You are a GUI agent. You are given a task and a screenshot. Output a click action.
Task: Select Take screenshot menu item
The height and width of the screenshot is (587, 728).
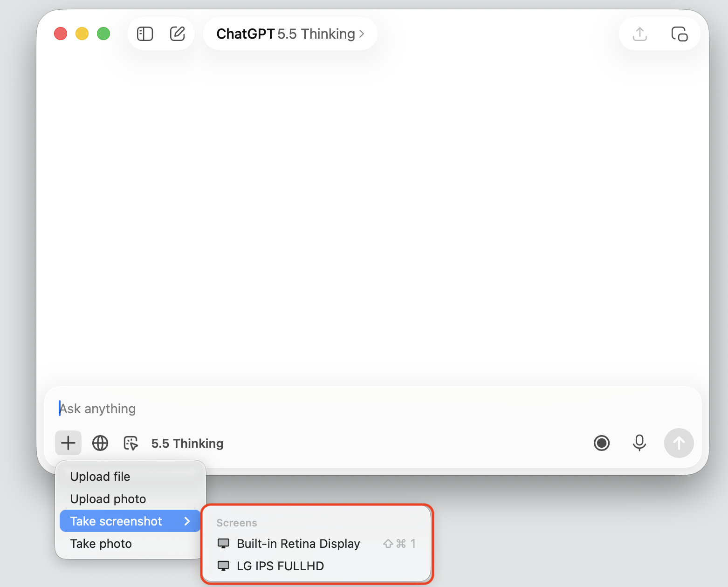point(130,521)
